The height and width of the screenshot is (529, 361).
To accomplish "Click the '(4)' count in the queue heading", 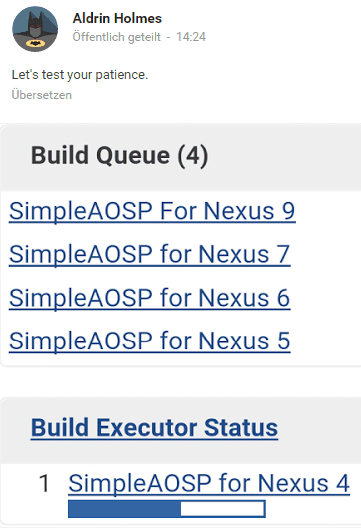I will [193, 156].
